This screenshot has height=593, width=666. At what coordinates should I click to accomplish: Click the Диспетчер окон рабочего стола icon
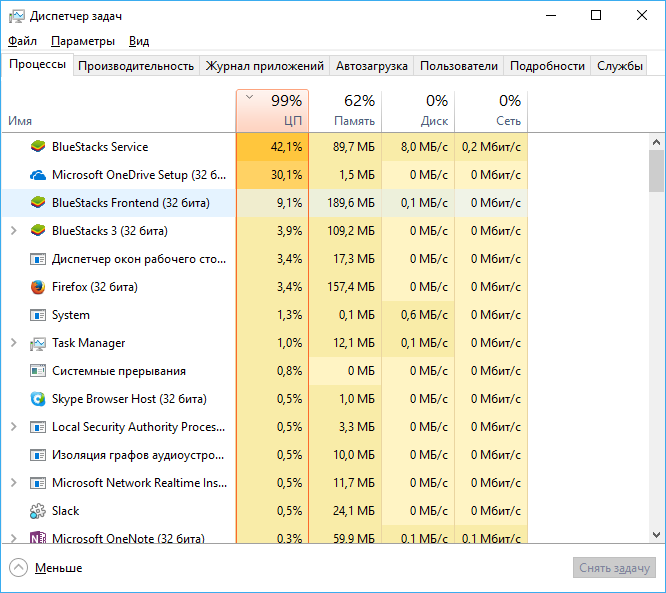tap(38, 259)
